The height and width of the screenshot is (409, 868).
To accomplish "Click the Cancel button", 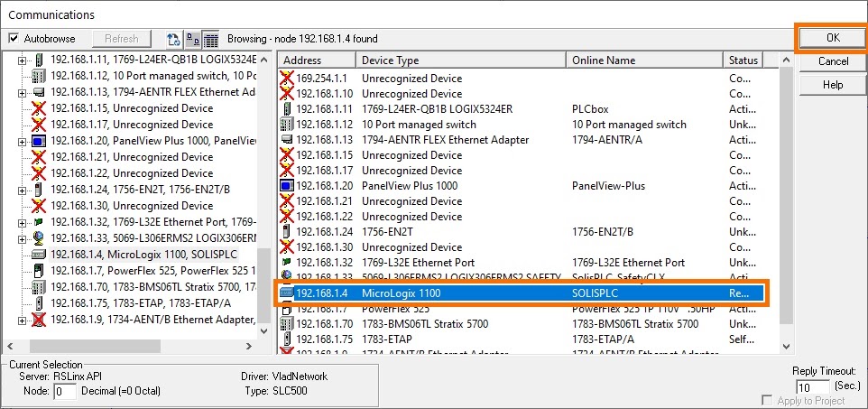I will click(x=833, y=61).
